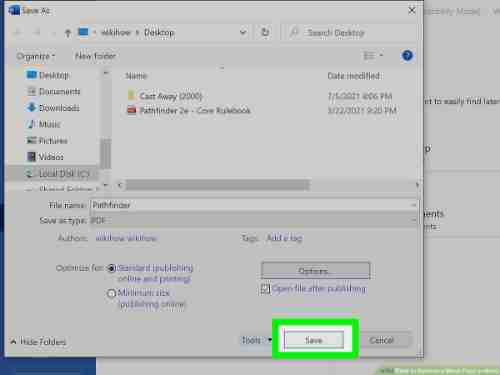Click New folder in the toolbar

tap(95, 56)
